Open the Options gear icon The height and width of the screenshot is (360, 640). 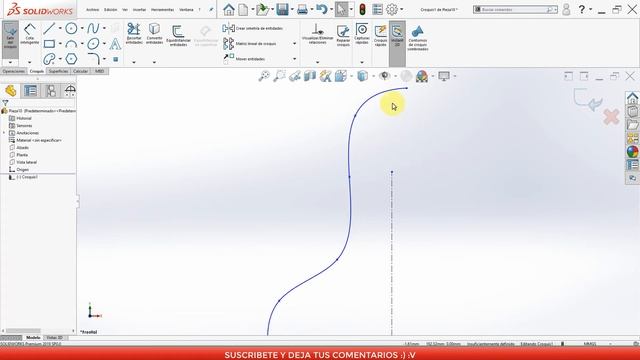pos(392,9)
